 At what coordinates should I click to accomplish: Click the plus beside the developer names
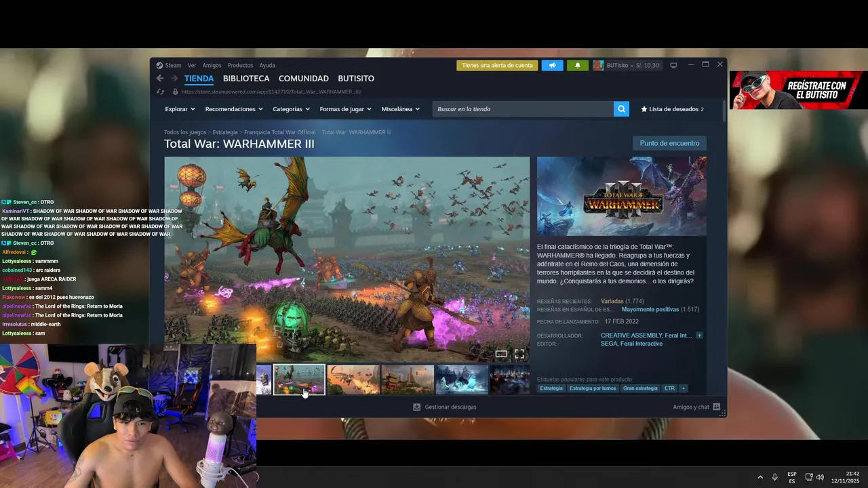tap(699, 335)
